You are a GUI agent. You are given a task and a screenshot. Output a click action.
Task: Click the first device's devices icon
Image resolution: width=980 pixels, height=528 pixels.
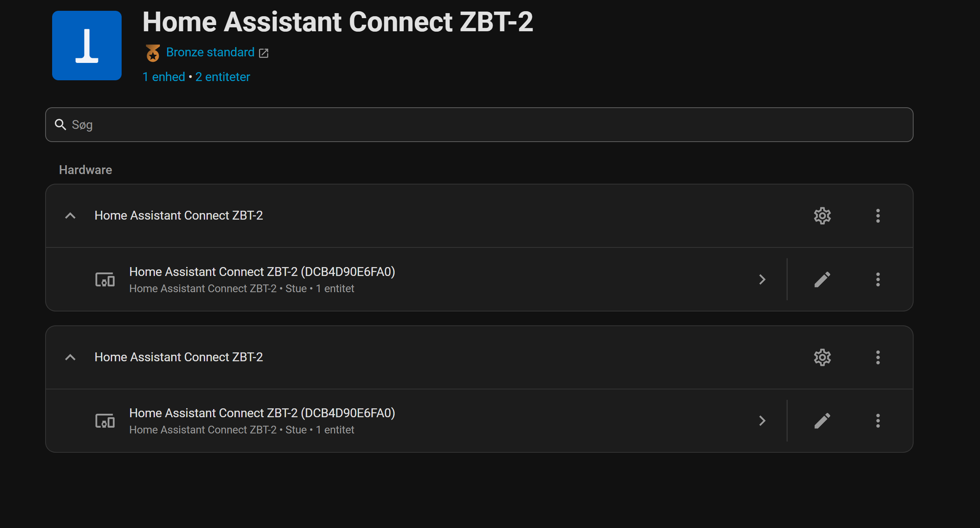105,279
